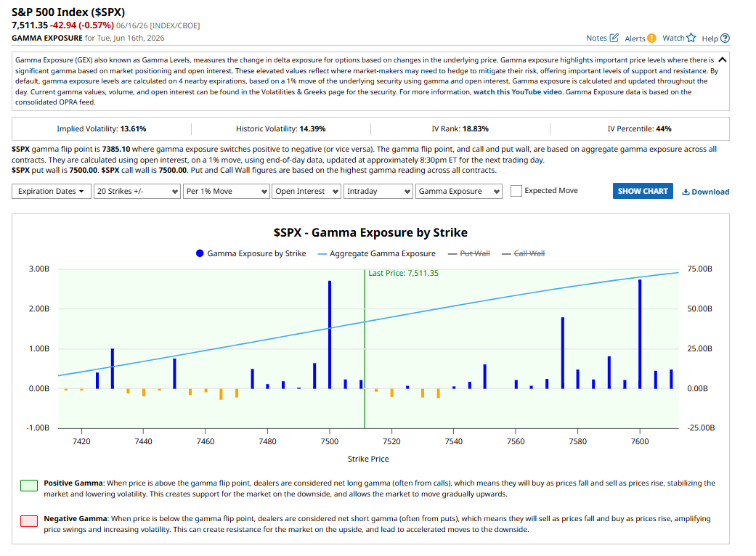This screenshot has height=556, width=756.
Task: Click the green Positive Gamma color swatch
Action: pos(29,485)
